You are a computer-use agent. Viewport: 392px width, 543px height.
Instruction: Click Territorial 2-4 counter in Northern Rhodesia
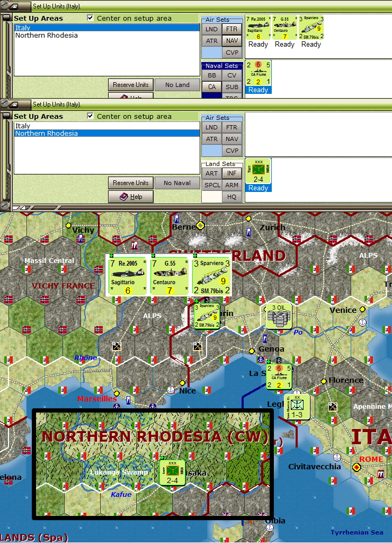tap(172, 472)
